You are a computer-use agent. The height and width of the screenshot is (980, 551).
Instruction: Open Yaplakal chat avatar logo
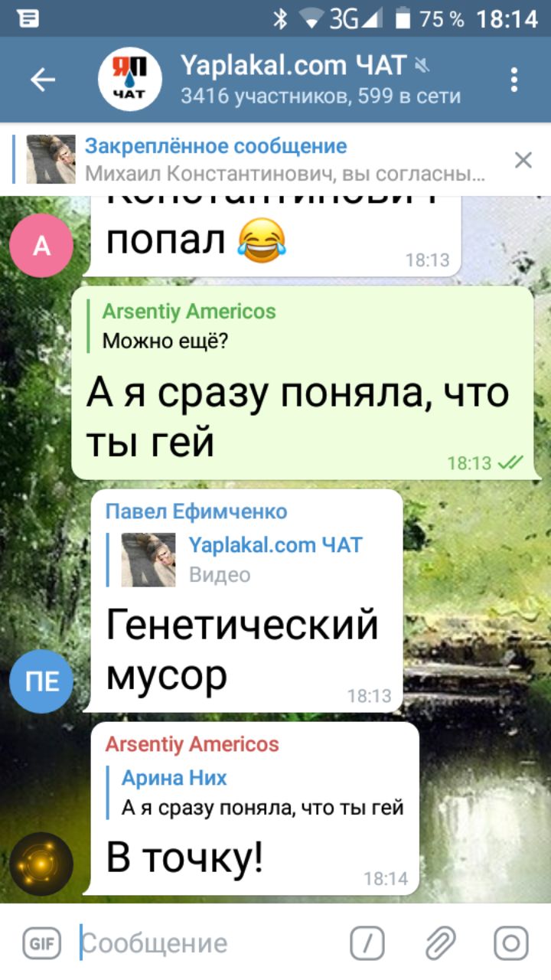(130, 80)
